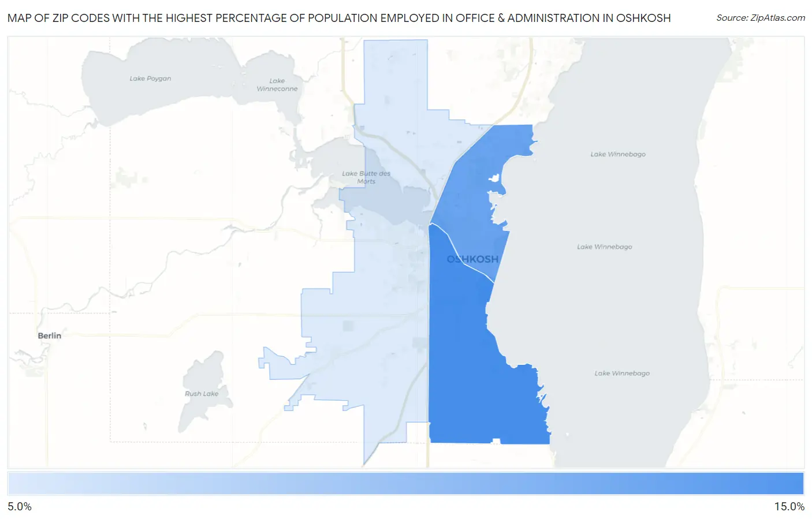This screenshot has height=519, width=812.
Task: Click the Lake Winneconne label
Action: tap(277, 85)
